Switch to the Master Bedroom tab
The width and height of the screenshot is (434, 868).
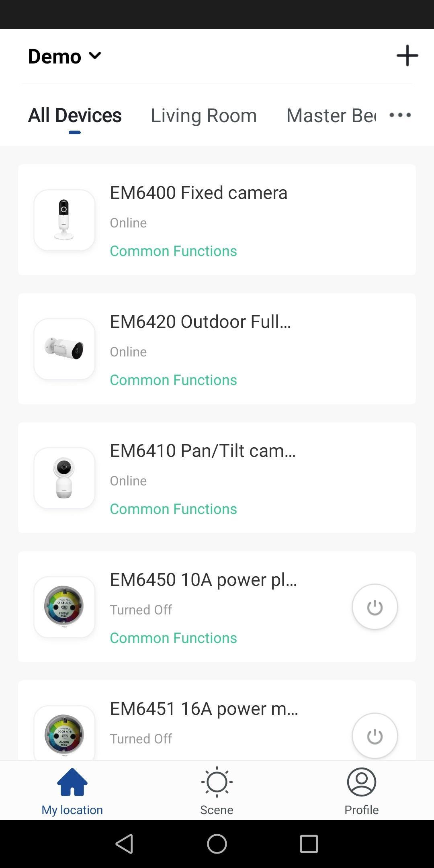[331, 116]
